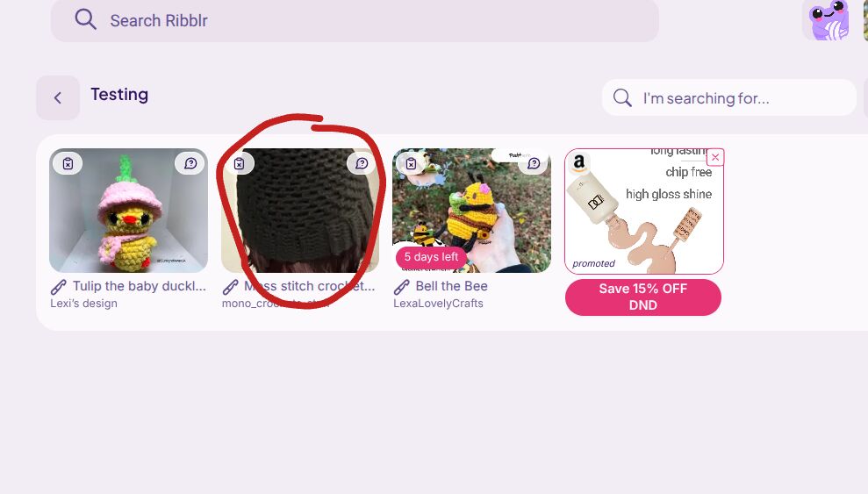Go back using the left chevron button
The height and width of the screenshot is (494, 868).
[x=58, y=98]
